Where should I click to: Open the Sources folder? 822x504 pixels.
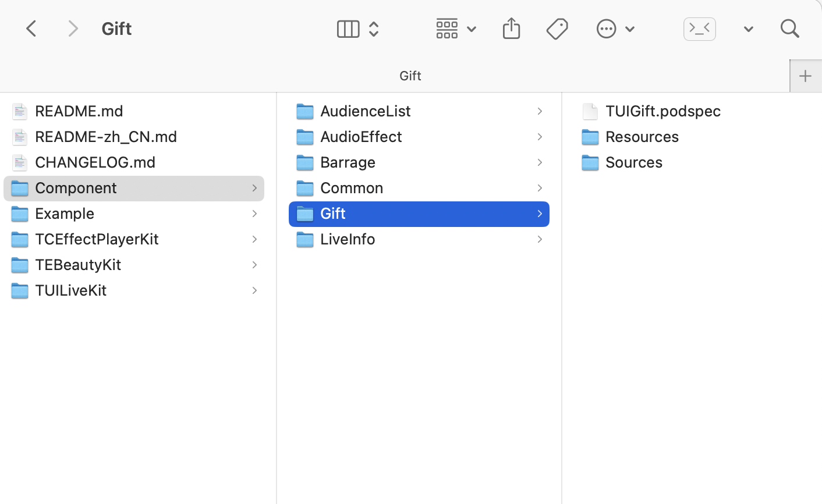point(633,162)
